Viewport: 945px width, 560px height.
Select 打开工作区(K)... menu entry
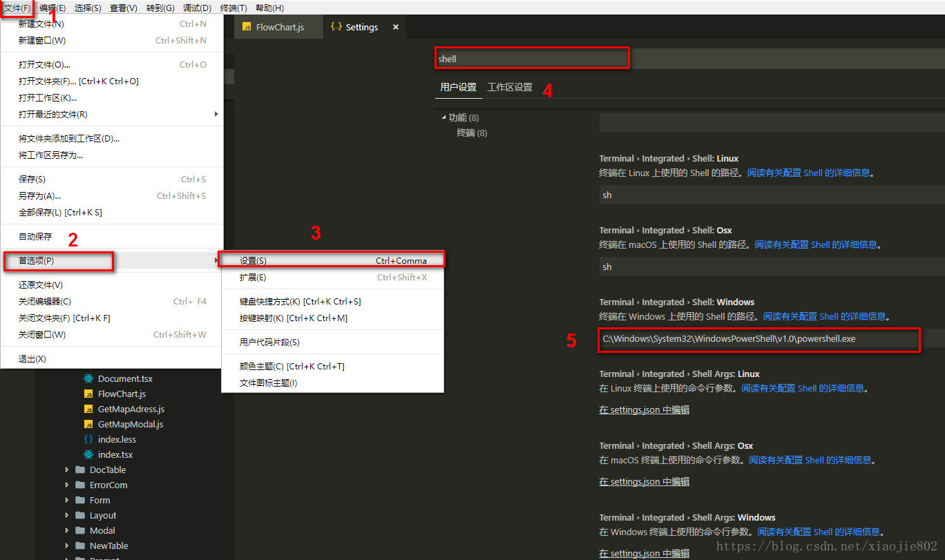[112, 98]
